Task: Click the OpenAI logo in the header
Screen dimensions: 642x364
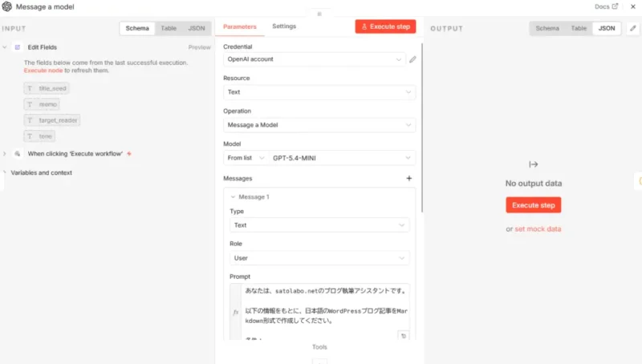Action: coord(7,6)
